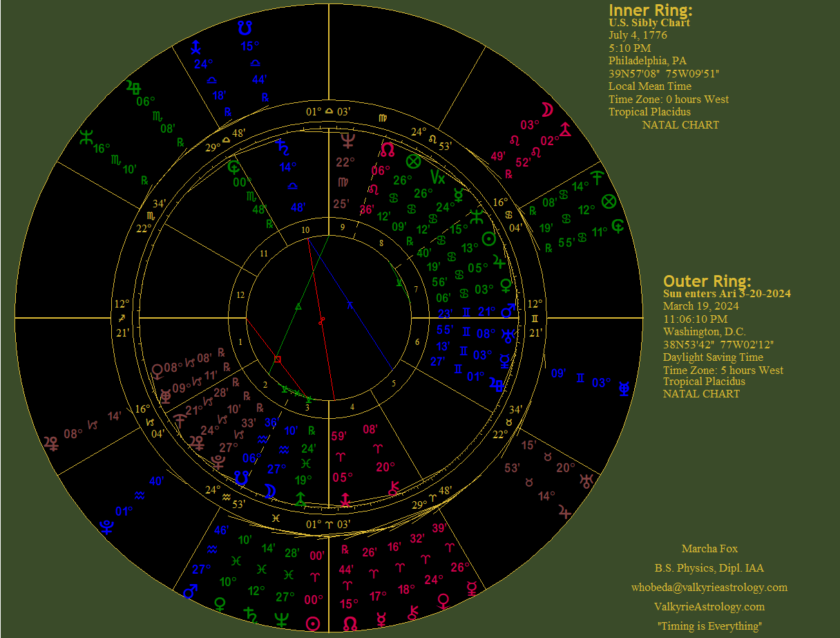
Task: Select the outer ring blue Mars glyph at bottom
Action: (x=190, y=591)
